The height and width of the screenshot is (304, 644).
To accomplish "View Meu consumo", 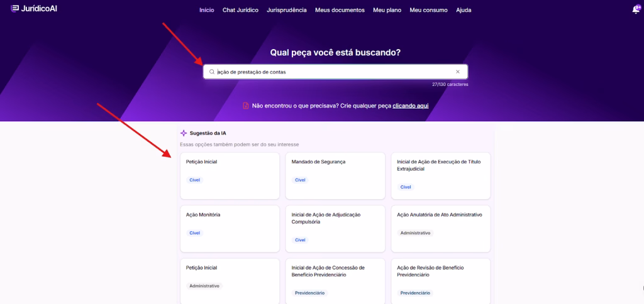I will (428, 10).
